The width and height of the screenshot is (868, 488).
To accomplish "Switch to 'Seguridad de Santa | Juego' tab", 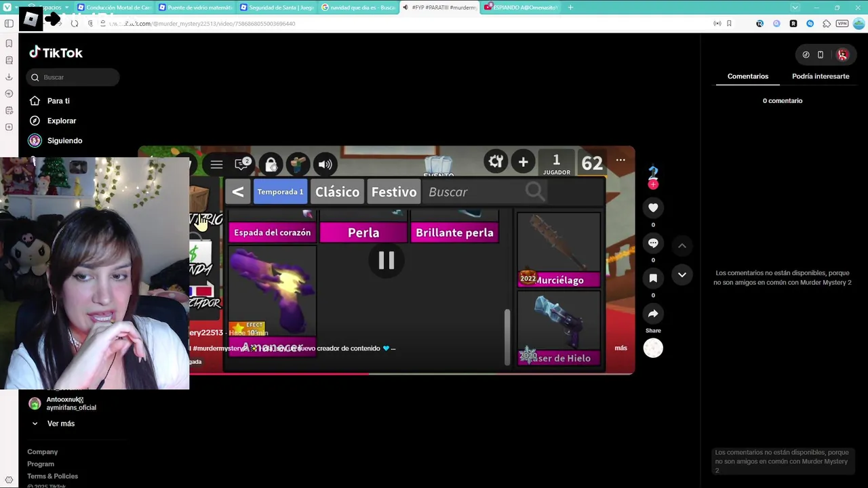I will (x=277, y=7).
